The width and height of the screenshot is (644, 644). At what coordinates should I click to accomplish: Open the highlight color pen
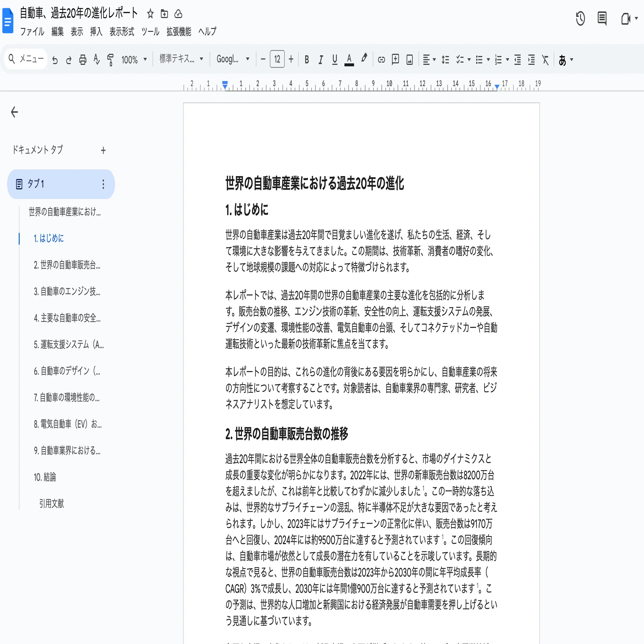[x=364, y=58]
